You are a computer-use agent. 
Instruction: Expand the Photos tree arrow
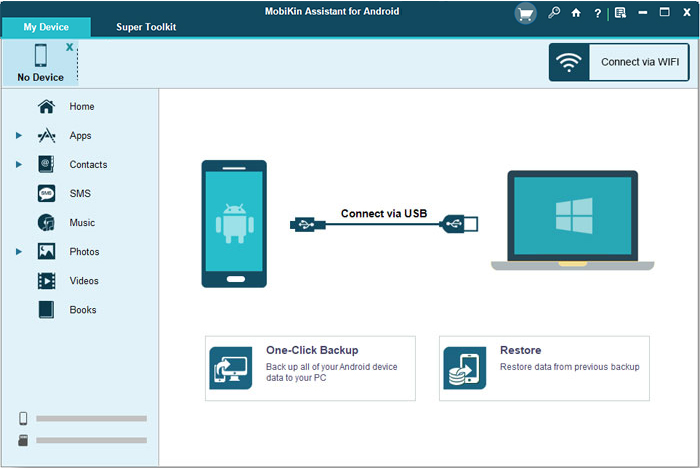pos(19,251)
